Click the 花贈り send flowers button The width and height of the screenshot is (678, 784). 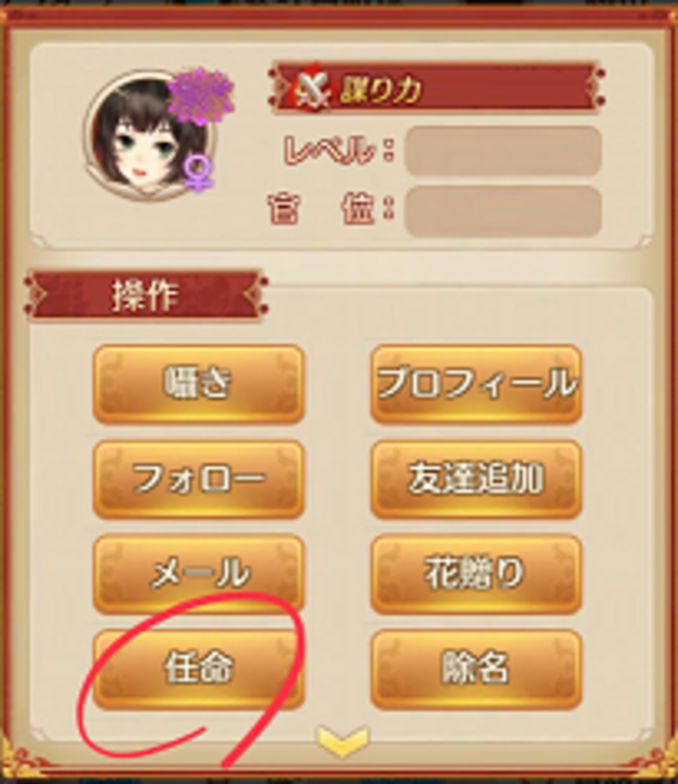click(x=476, y=574)
